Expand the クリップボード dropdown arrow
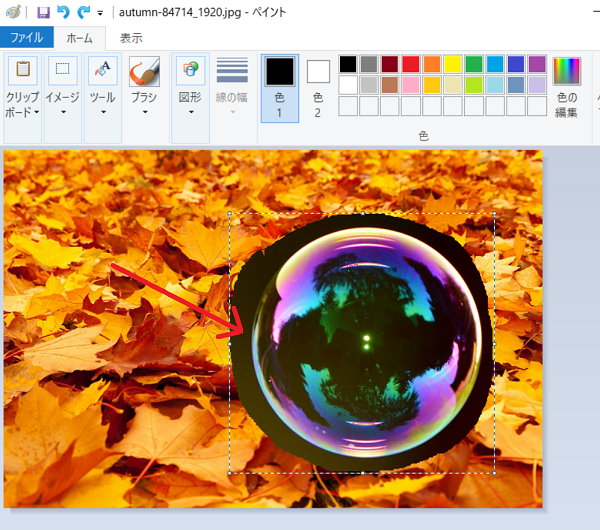This screenshot has width=600, height=530. (x=37, y=112)
